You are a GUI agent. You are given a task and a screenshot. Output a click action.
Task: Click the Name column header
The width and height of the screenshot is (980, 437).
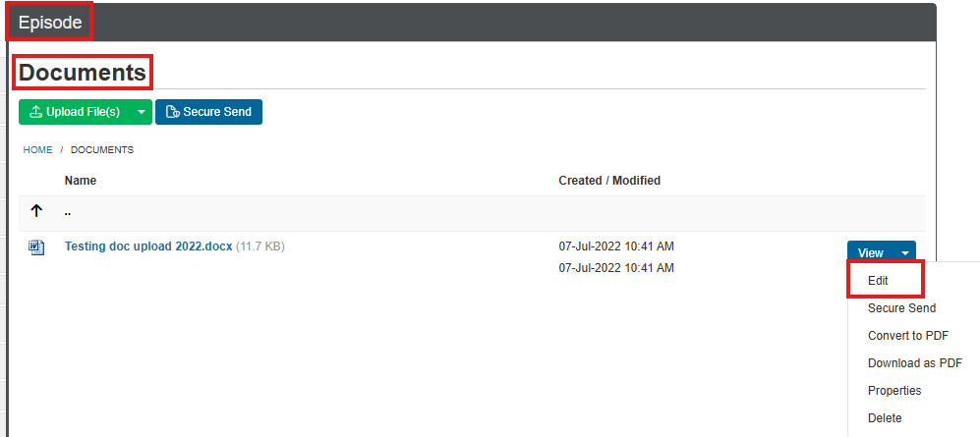point(81,181)
